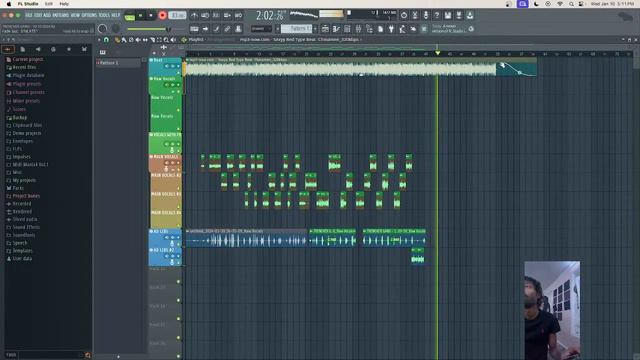Open the FILE menu in FL Studio
This screenshot has width=640, height=360.
pos(29,15)
